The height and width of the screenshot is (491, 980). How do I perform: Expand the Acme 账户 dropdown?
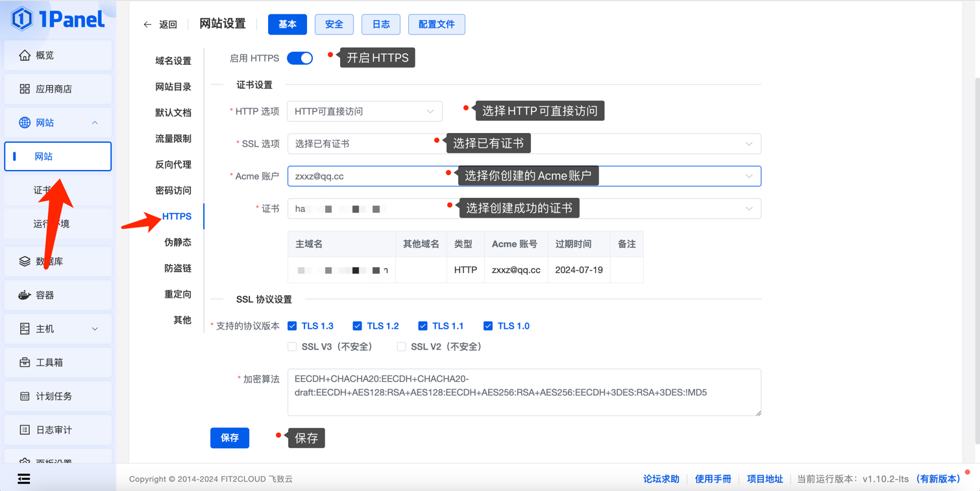[748, 176]
